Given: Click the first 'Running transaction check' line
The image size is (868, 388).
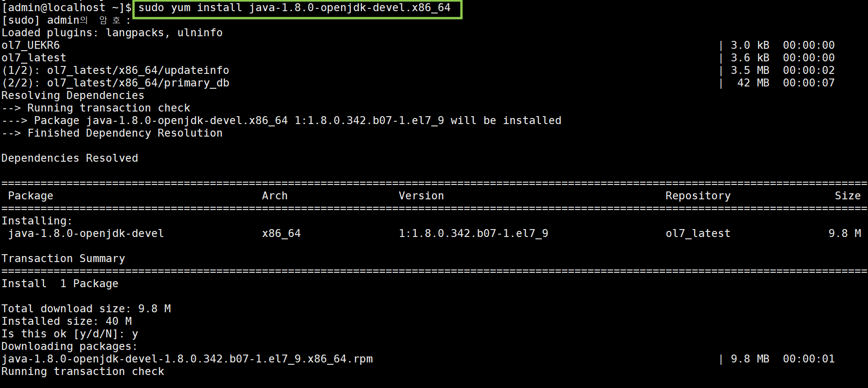Looking at the screenshot, I should click(96, 108).
